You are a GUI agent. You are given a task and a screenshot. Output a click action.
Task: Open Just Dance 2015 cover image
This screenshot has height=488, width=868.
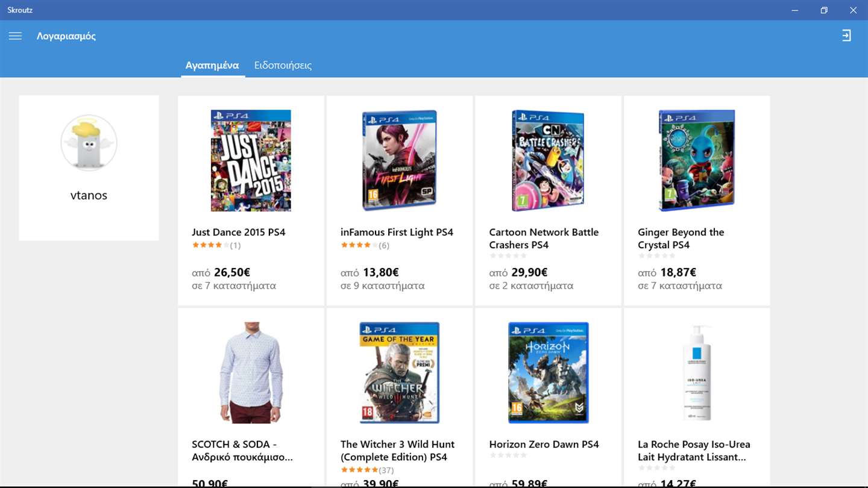click(251, 160)
